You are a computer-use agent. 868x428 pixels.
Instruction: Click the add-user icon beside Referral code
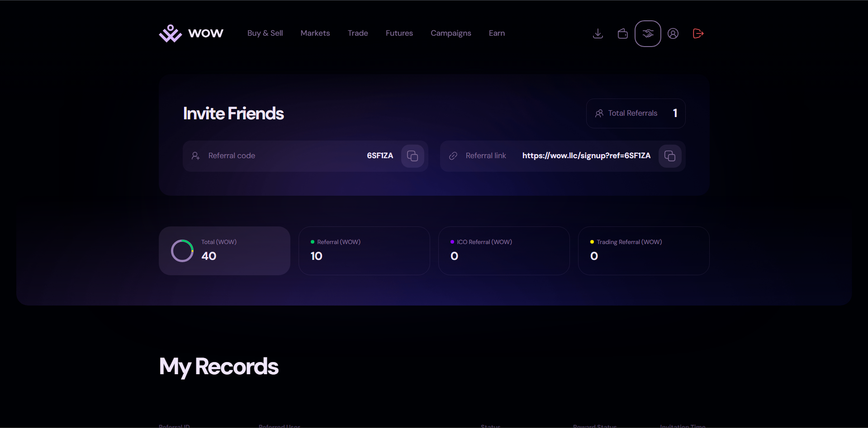(196, 155)
